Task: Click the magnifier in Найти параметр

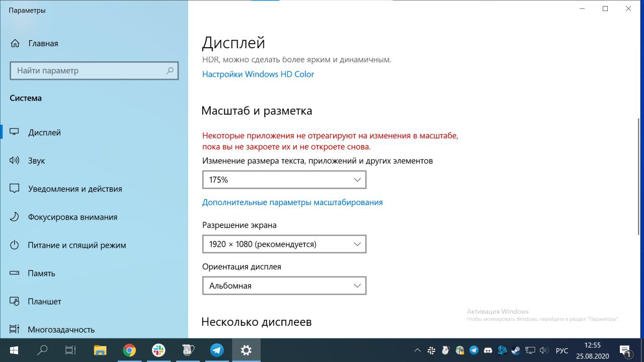Action: 171,71
